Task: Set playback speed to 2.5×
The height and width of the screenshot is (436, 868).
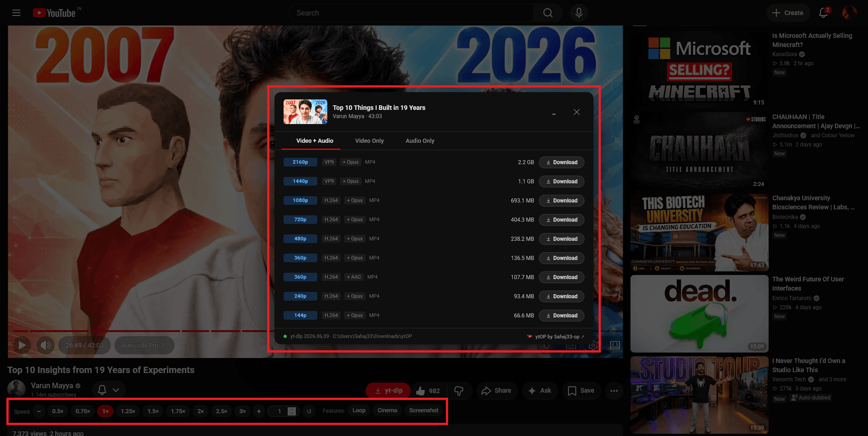Action: coord(222,411)
